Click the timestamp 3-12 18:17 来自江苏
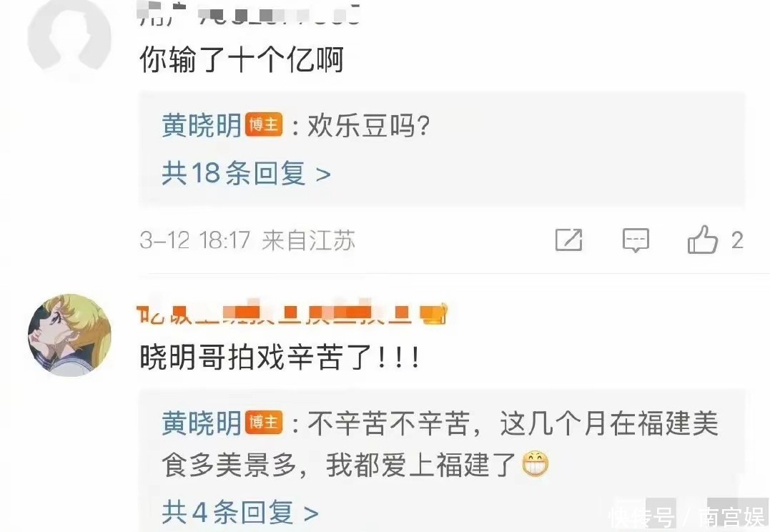 point(247,240)
